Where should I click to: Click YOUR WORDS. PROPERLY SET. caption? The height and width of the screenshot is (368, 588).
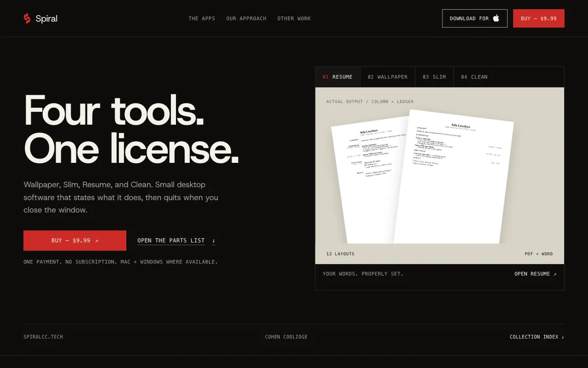tap(363, 274)
